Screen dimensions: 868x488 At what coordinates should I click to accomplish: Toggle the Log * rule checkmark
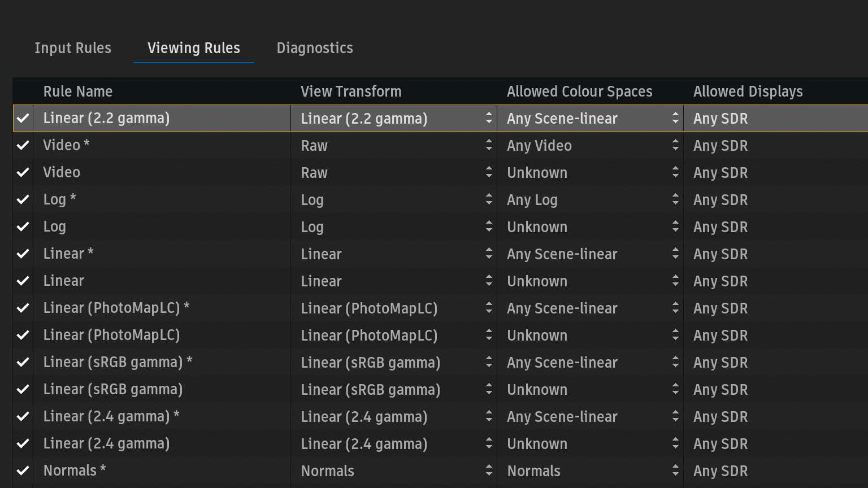click(23, 200)
